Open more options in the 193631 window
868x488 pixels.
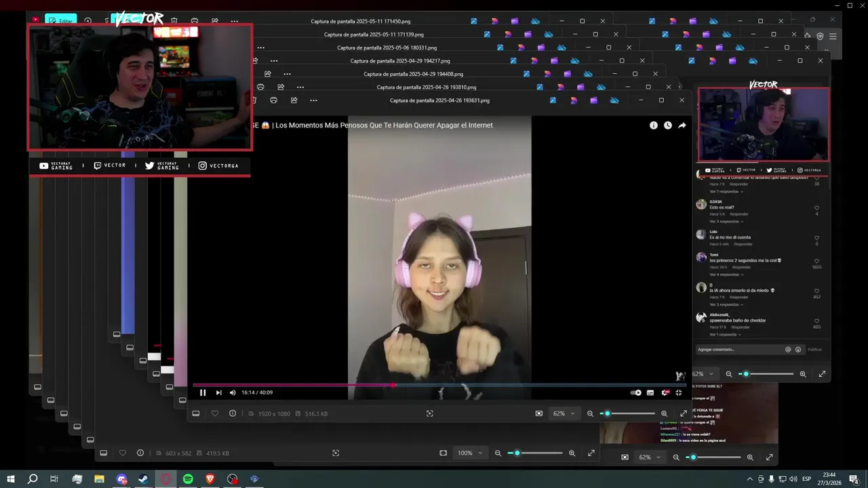313,100
